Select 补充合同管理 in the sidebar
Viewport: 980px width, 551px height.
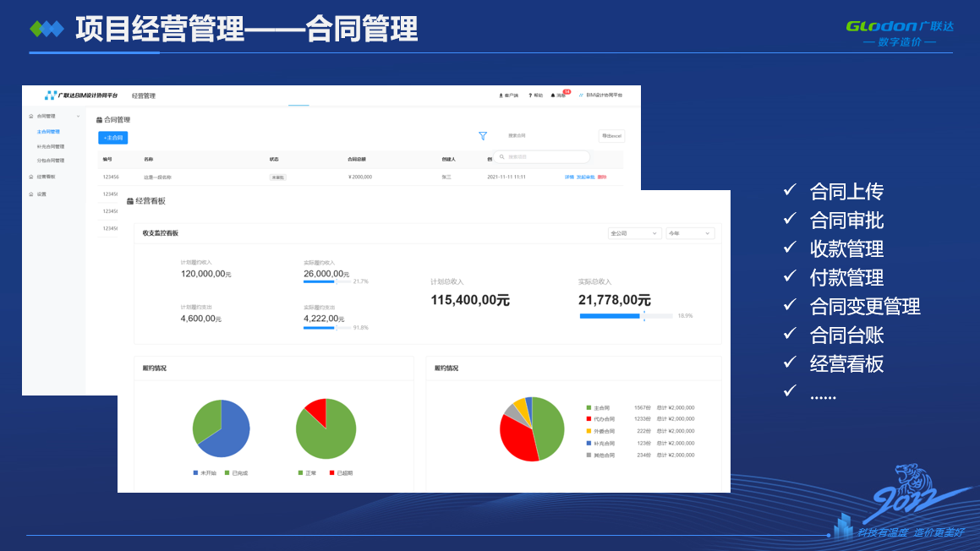[51, 146]
